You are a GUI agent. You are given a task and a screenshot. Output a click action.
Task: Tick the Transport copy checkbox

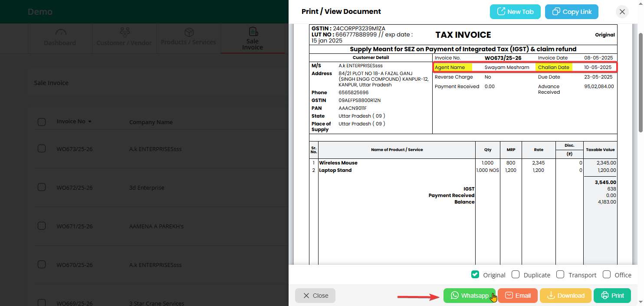coord(560,275)
